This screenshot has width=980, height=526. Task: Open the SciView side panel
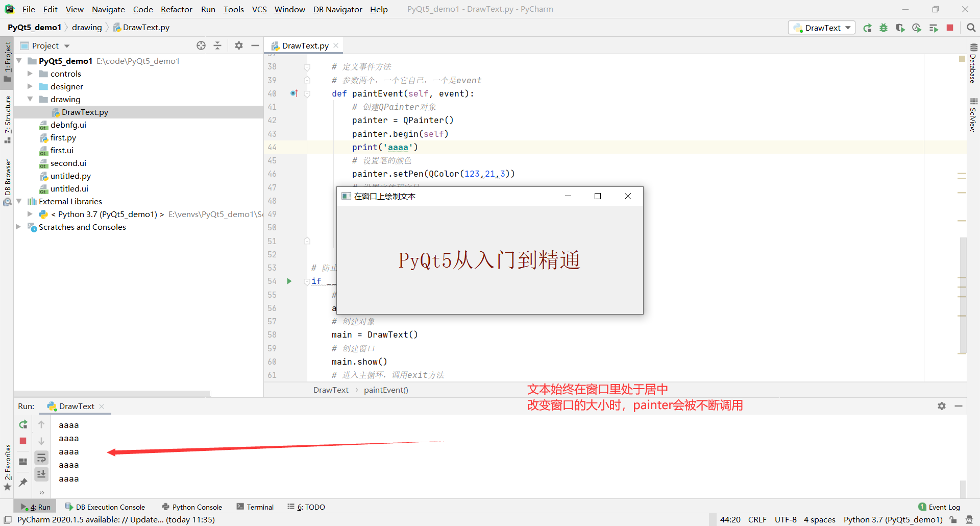point(973,115)
